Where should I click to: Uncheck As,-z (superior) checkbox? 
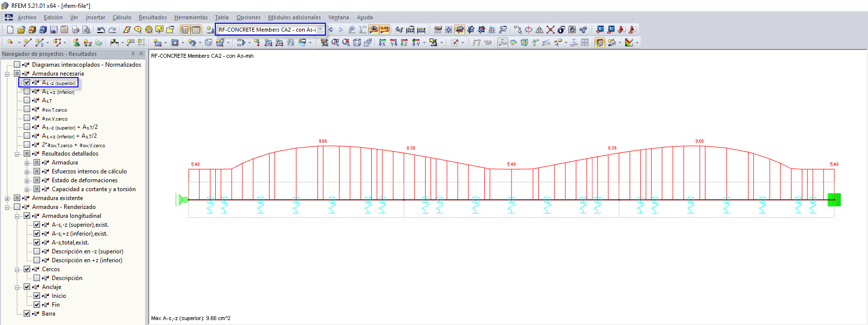pos(27,82)
